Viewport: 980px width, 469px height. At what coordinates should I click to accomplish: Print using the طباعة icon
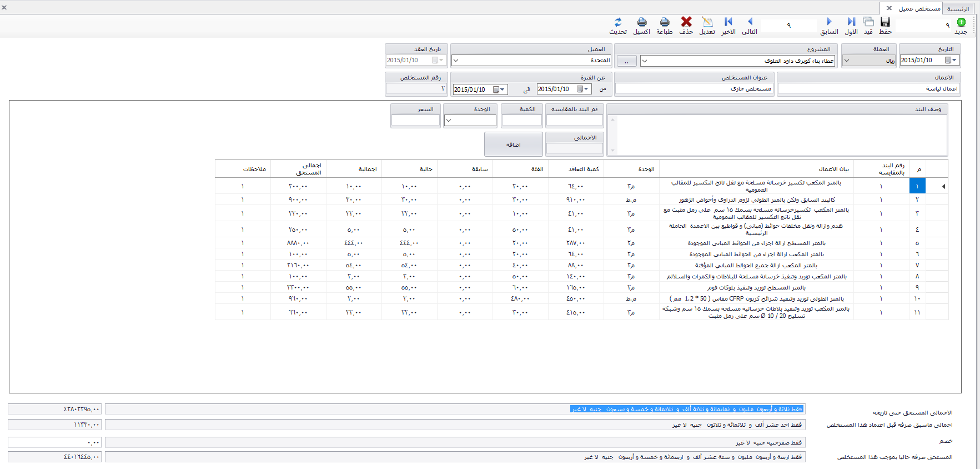665,23
